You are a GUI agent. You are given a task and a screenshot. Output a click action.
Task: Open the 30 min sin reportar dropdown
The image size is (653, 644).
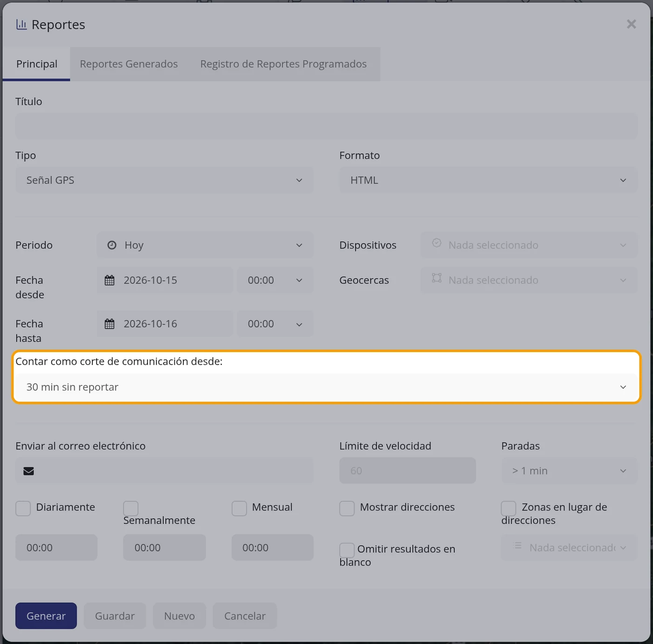click(x=326, y=387)
